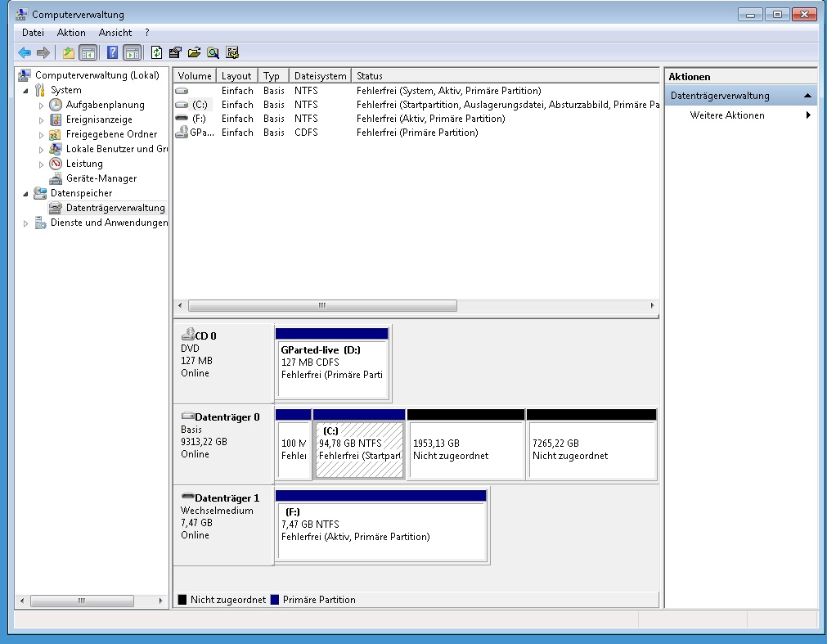The image size is (827, 644).
Task: Open the Properties toolbar icon
Action: point(175,52)
